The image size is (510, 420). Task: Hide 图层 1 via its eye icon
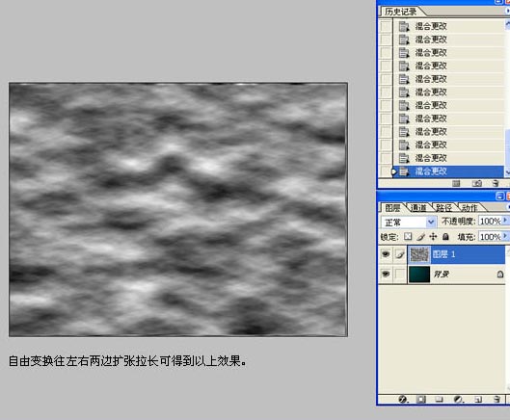click(386, 254)
